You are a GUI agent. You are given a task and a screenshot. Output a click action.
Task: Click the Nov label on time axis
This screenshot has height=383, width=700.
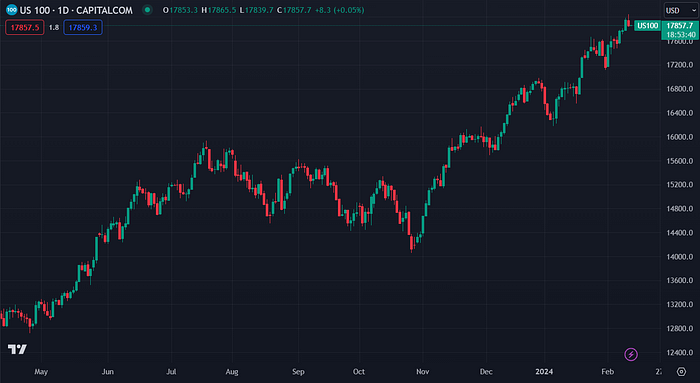point(423,372)
